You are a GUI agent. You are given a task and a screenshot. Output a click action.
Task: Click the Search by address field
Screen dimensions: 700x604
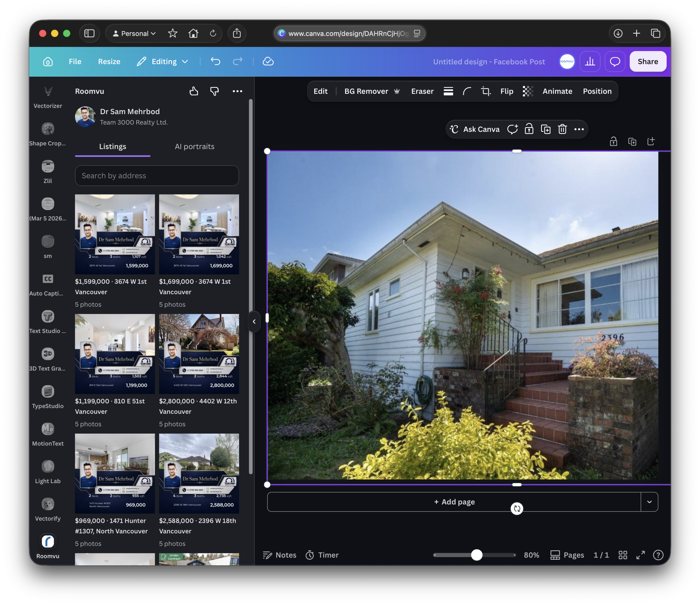(x=157, y=175)
